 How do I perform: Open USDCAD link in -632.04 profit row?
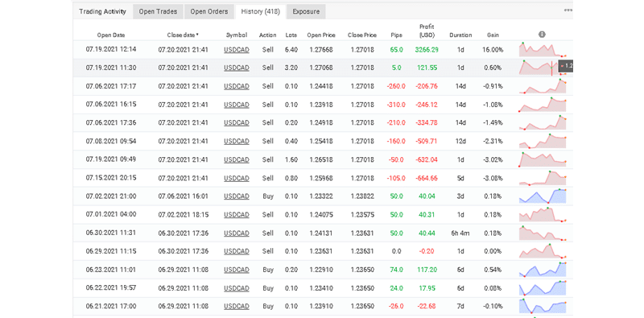coord(237,159)
